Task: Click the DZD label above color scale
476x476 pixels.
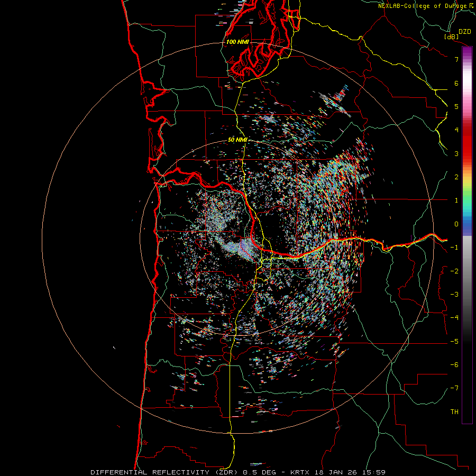Action: (x=464, y=31)
